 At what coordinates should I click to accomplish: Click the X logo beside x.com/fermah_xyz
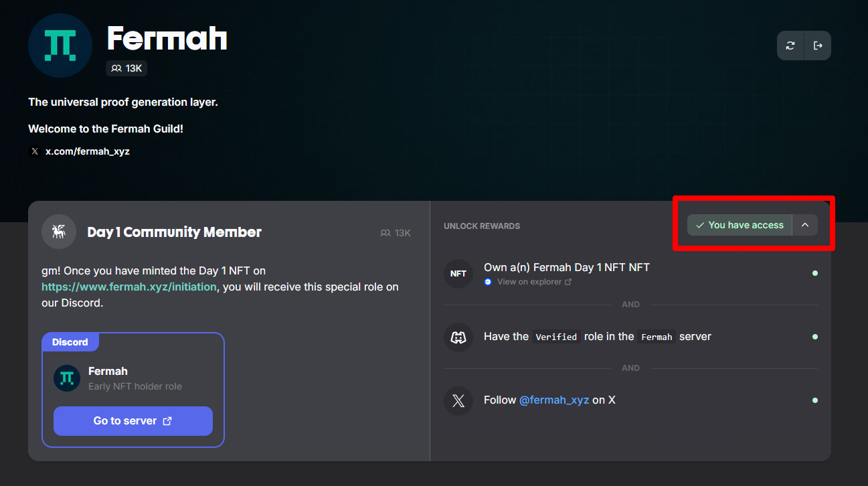coord(35,152)
